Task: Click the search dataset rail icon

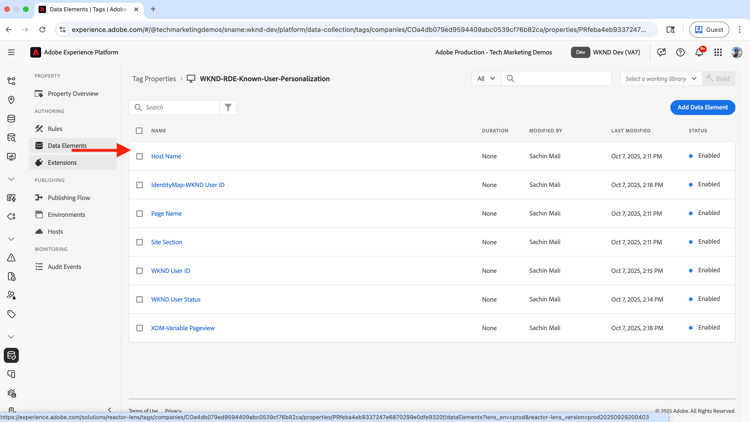Action: (11, 138)
